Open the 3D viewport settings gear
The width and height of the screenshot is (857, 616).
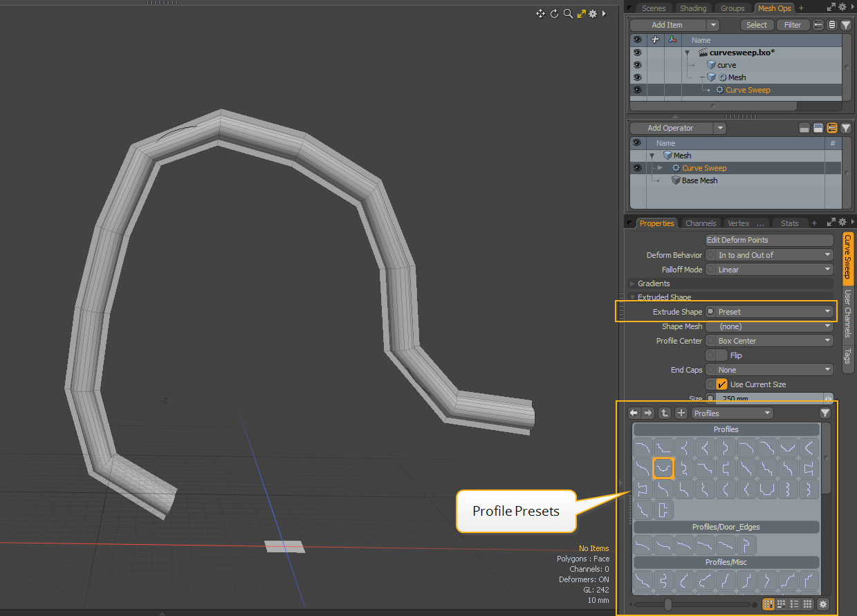593,13
